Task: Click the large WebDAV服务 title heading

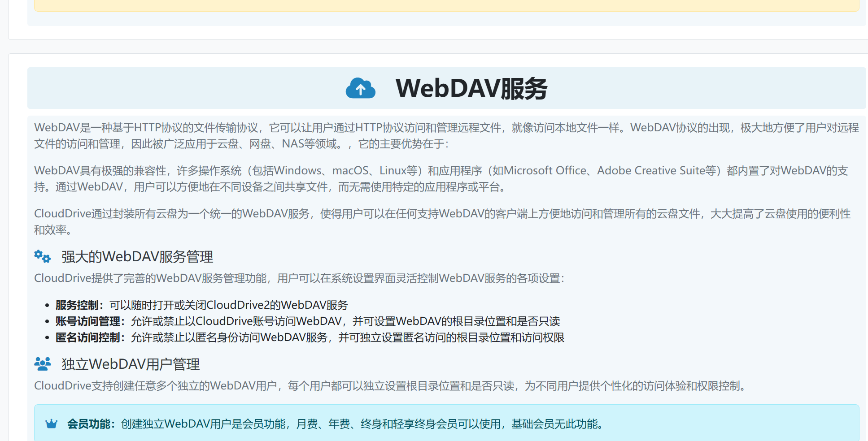Action: [x=471, y=88]
